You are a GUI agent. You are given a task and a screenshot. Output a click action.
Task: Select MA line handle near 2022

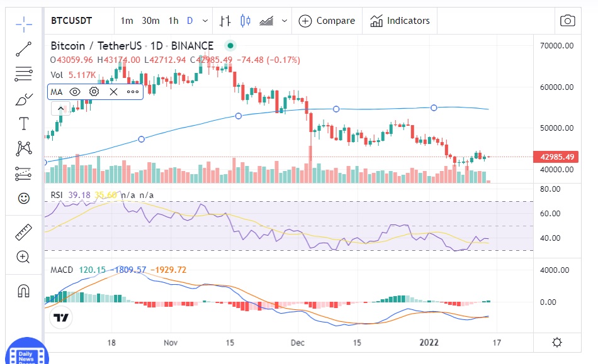434,108
